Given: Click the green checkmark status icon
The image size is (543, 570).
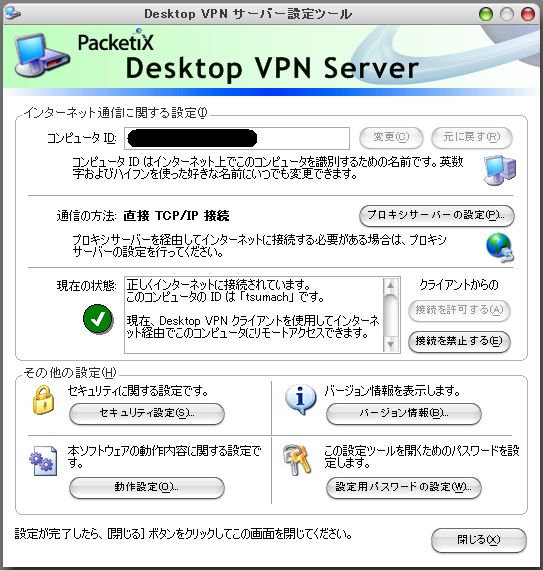Looking at the screenshot, I should [98, 319].
